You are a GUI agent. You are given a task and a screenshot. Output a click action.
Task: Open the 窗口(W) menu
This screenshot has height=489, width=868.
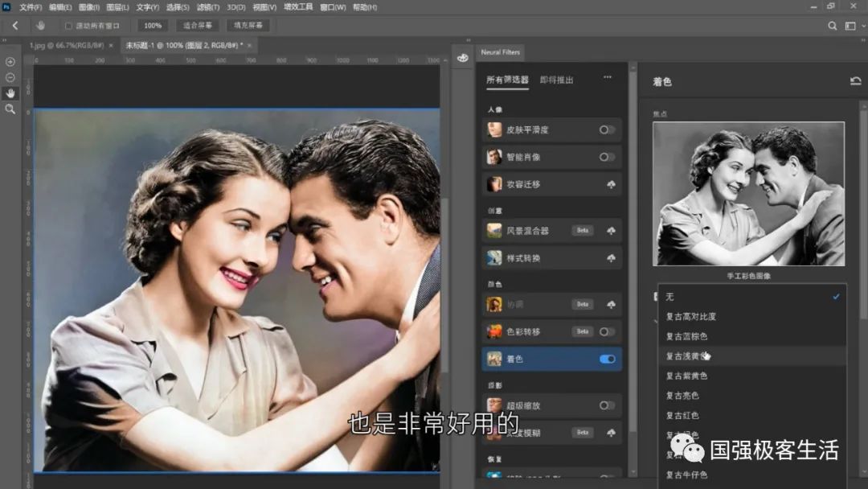(333, 7)
